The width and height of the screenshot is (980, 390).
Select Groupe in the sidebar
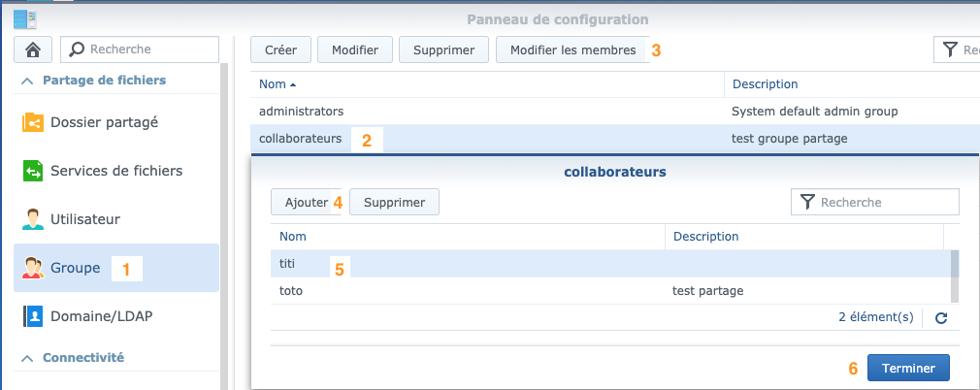[116, 268]
